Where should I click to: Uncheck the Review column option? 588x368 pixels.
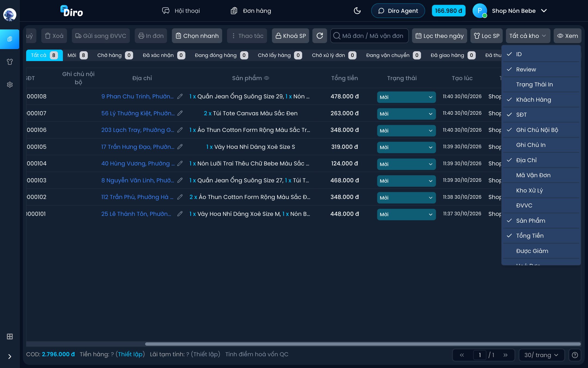[x=541, y=70]
